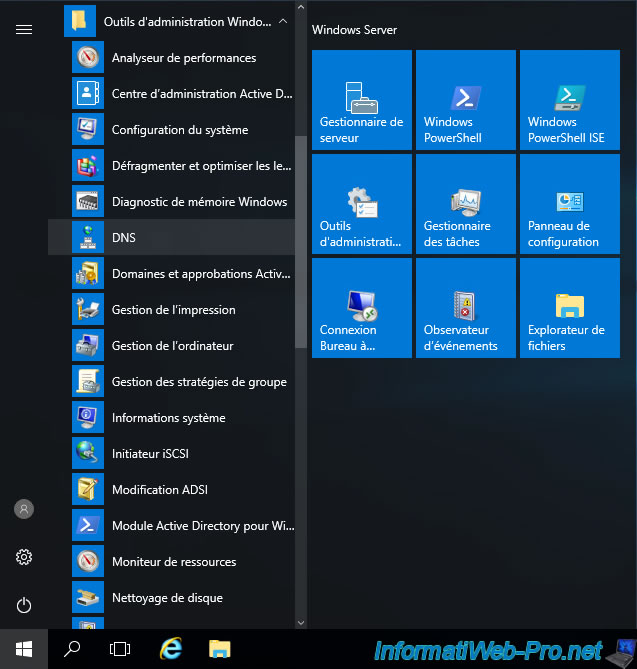Image resolution: width=637 pixels, height=669 pixels.
Task: Expand the start menu hamburger button
Action: (24, 29)
